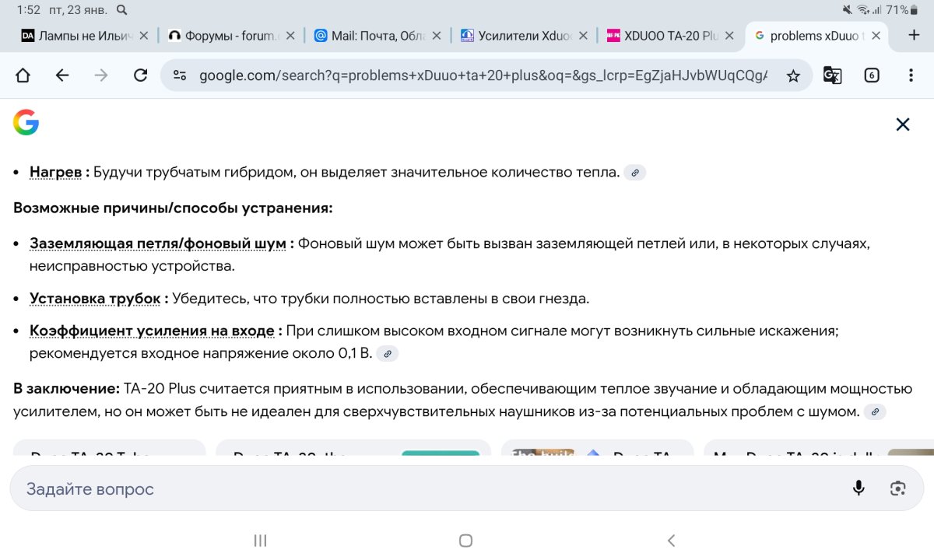This screenshot has width=934, height=560.
Task: Open Chrome's three-dot overflow menu
Action: (x=911, y=75)
